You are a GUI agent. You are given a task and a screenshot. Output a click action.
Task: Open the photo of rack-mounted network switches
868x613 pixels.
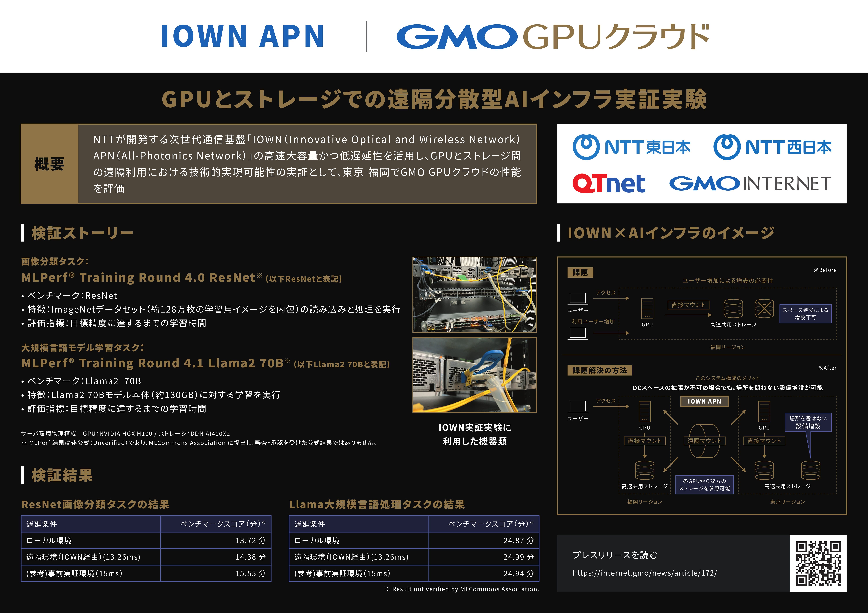point(475,295)
